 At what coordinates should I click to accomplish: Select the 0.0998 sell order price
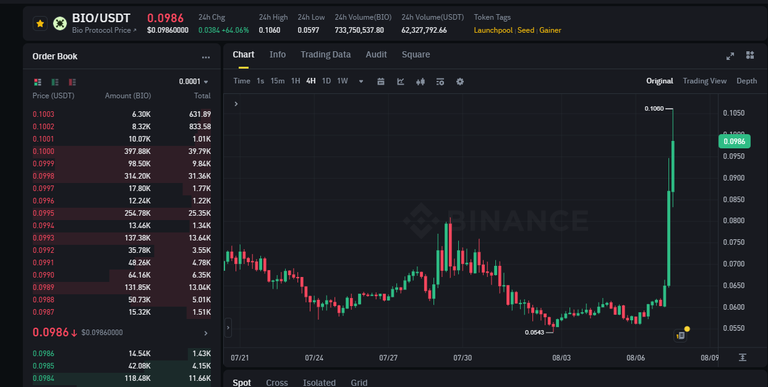pyautogui.click(x=44, y=176)
